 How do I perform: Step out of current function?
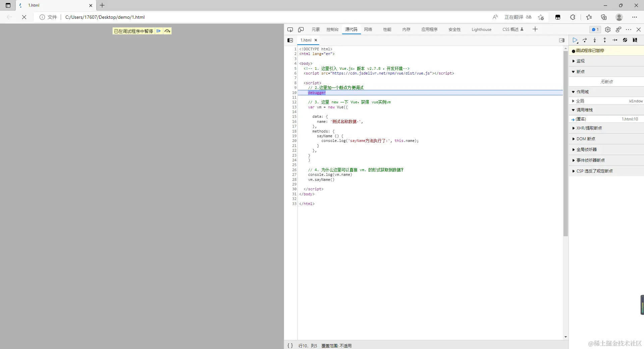[605, 40]
